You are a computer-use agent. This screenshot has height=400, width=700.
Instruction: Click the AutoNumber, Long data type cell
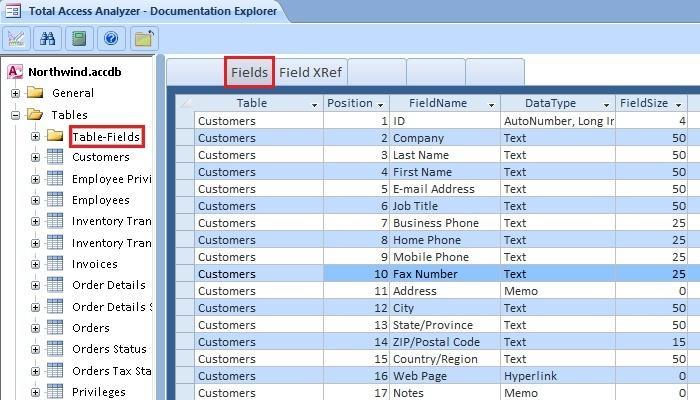(x=558, y=121)
